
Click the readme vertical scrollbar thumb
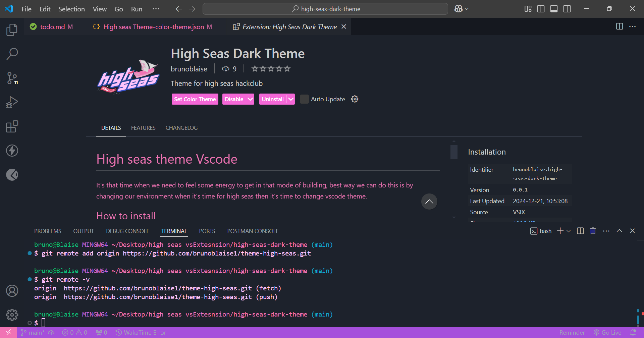tap(454, 152)
